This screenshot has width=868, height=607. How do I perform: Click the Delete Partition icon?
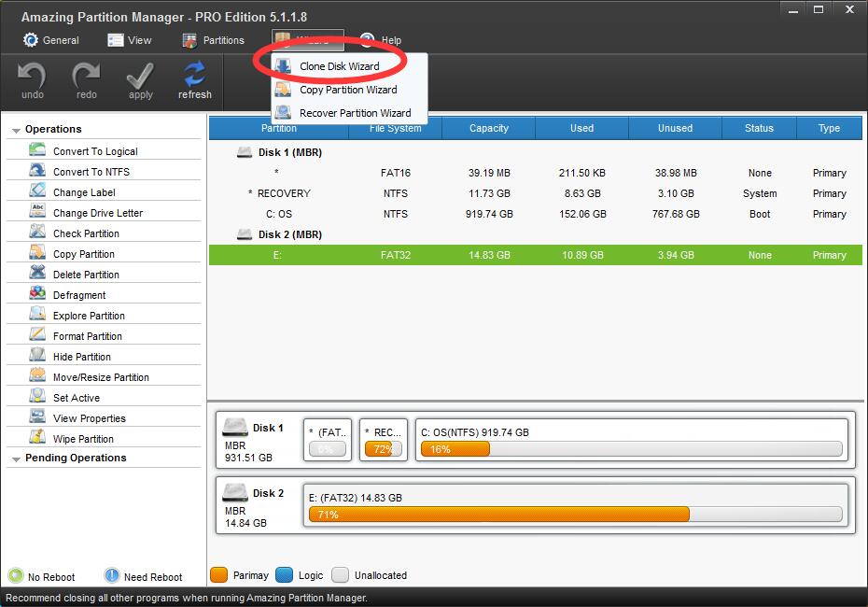coord(37,273)
